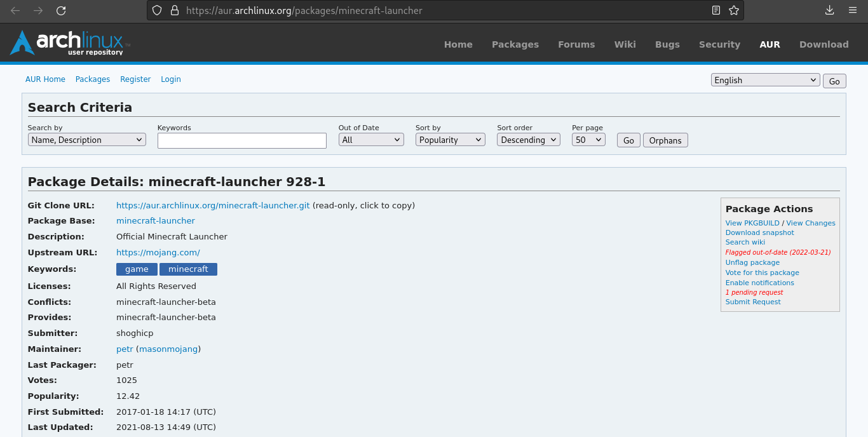This screenshot has height=437, width=868.
Task: Expand the Sort order Descending dropdown
Action: click(x=529, y=140)
